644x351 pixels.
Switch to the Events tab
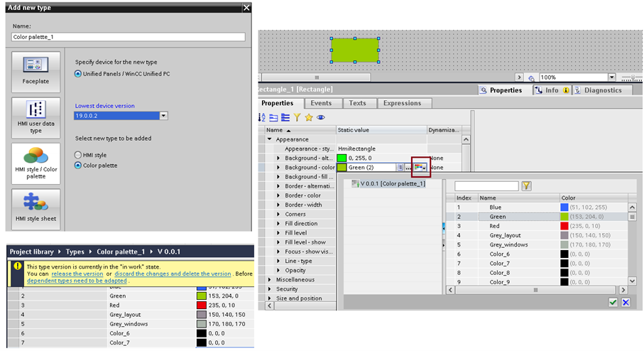tap(321, 103)
